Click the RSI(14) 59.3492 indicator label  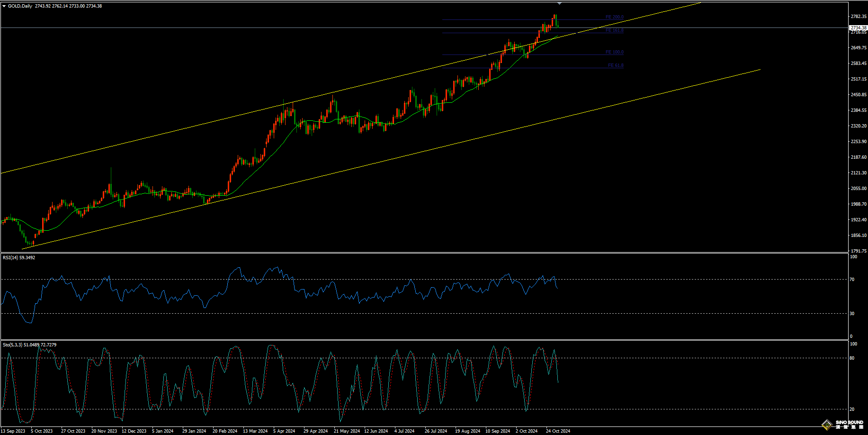coord(19,258)
